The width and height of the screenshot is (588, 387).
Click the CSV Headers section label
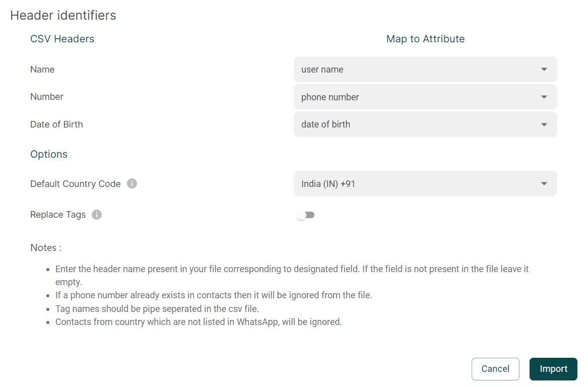[x=62, y=39]
